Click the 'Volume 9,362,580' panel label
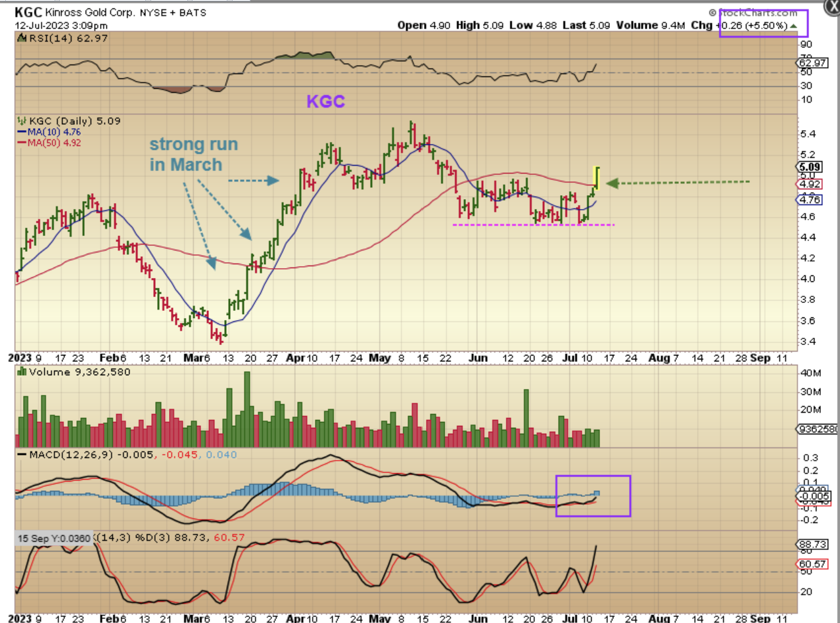This screenshot has height=623, width=840. point(74,372)
